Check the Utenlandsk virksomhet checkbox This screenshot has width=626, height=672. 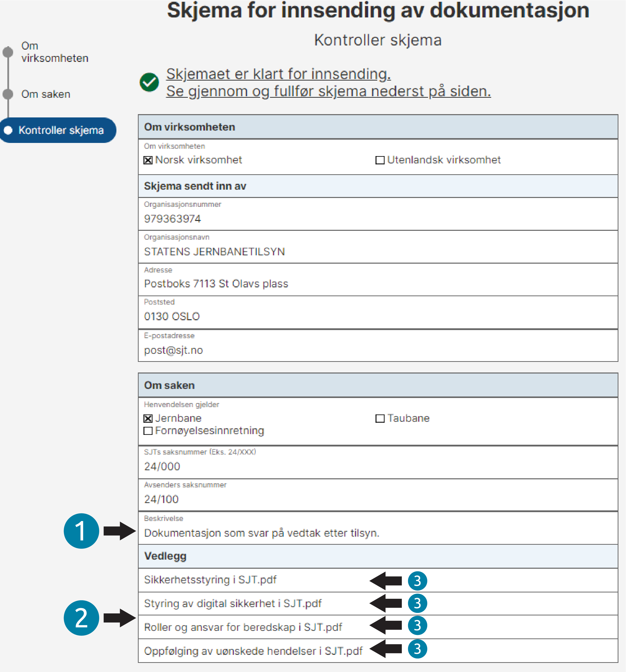pos(380,160)
